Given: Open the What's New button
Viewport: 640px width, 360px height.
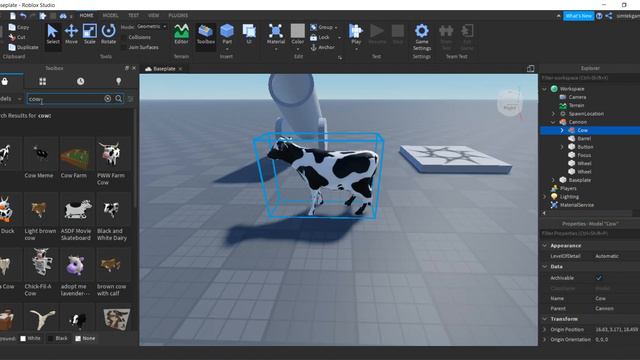Looking at the screenshot, I should tap(579, 16).
